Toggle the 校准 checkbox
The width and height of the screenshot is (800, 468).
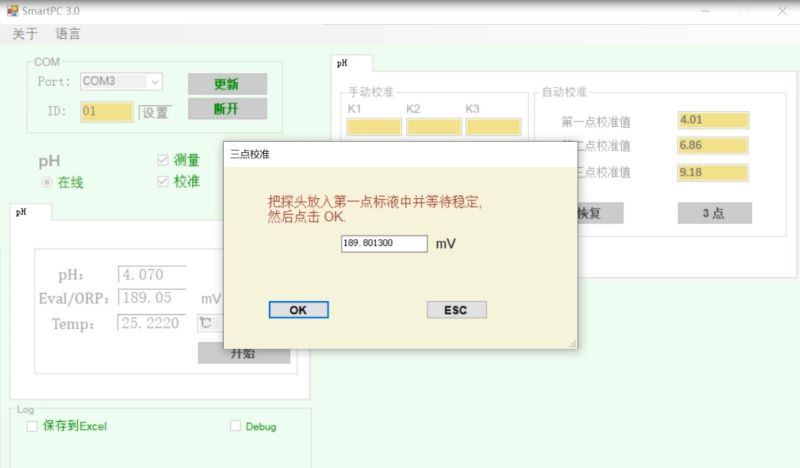[163, 181]
